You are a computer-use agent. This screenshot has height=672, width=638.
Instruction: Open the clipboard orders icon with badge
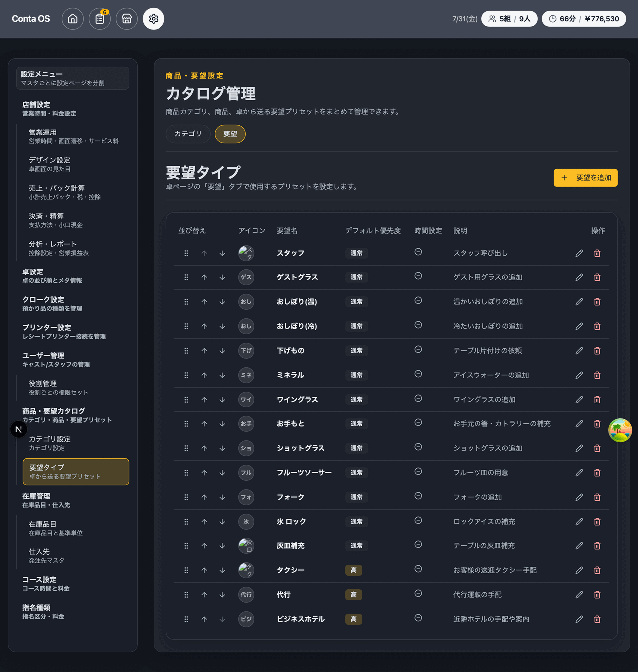click(x=100, y=19)
